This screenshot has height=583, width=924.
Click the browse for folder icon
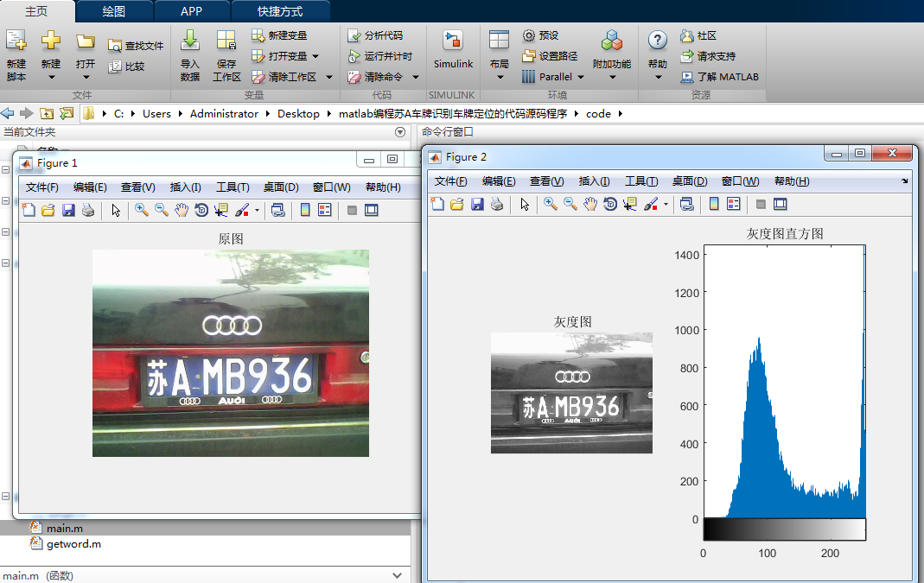[67, 113]
